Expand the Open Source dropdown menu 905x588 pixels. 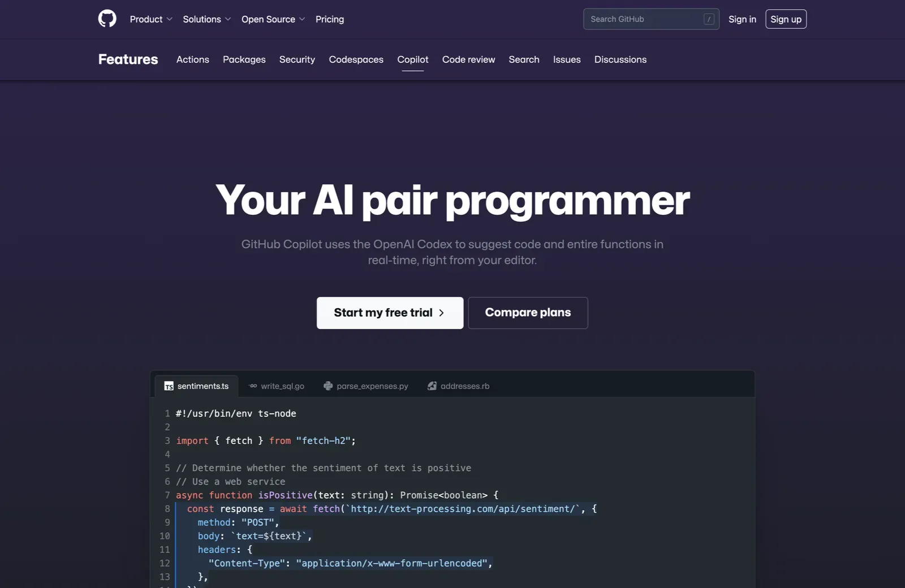tap(273, 19)
